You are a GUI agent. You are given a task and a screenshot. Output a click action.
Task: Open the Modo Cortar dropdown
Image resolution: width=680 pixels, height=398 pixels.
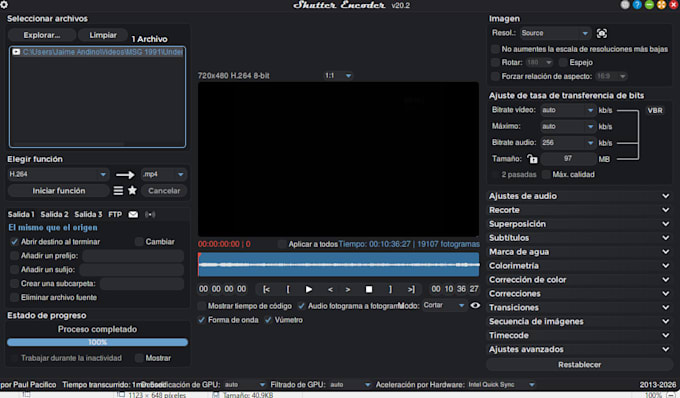click(444, 305)
